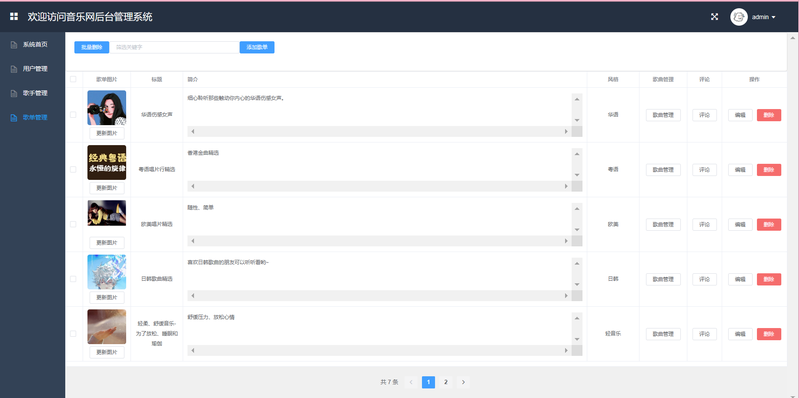Select 歌单管理 in the sidebar
The height and width of the screenshot is (398, 800).
click(x=33, y=117)
